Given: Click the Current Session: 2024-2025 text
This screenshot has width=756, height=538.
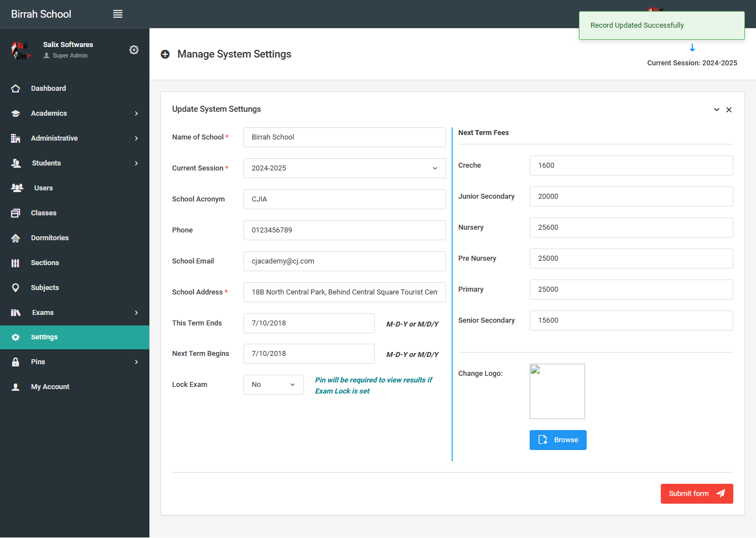Looking at the screenshot, I should [692, 63].
